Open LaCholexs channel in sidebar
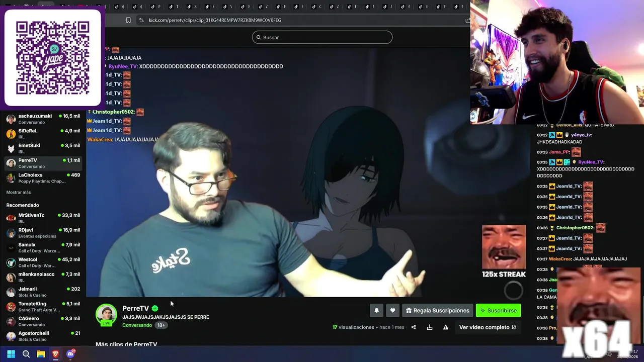644x362 pixels. [43, 178]
